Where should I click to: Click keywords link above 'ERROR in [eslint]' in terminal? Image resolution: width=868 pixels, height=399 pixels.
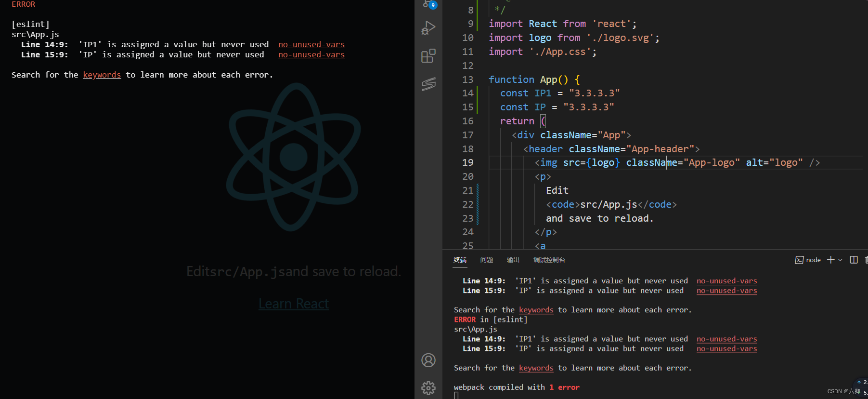(536, 310)
